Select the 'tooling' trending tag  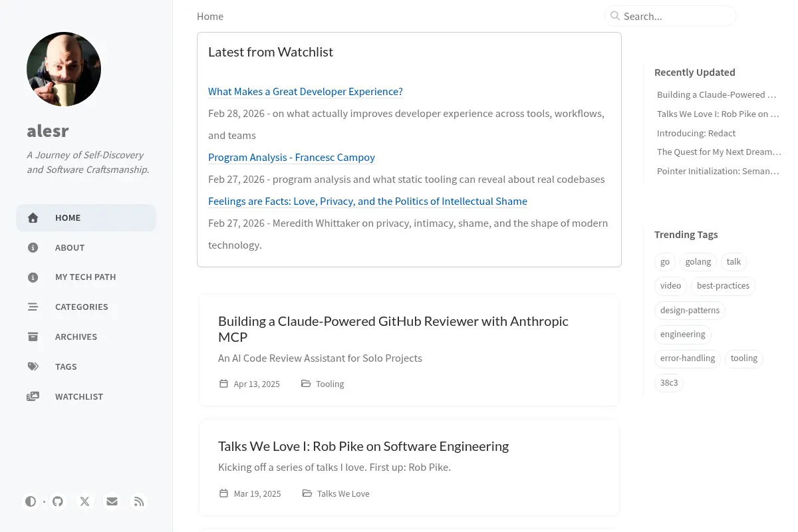point(744,358)
